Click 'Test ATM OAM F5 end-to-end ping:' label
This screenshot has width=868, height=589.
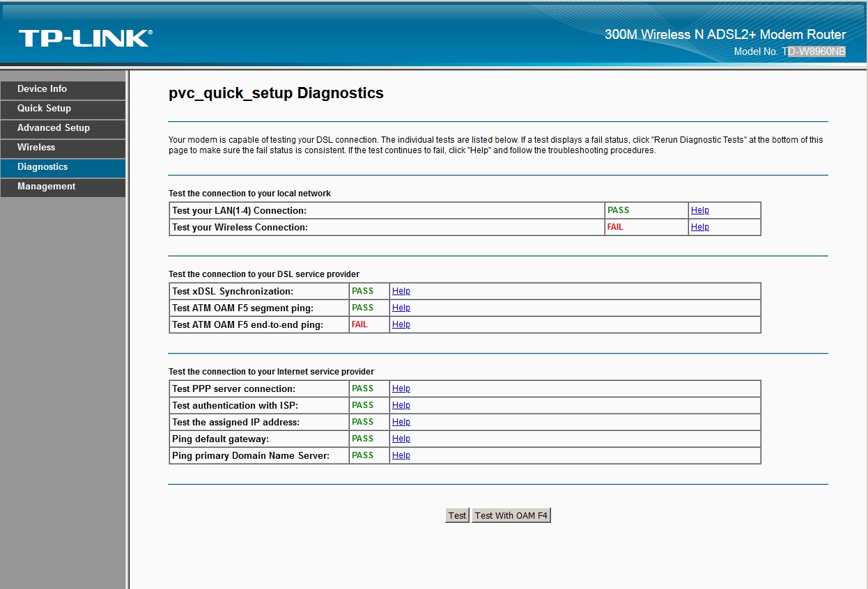tap(247, 324)
